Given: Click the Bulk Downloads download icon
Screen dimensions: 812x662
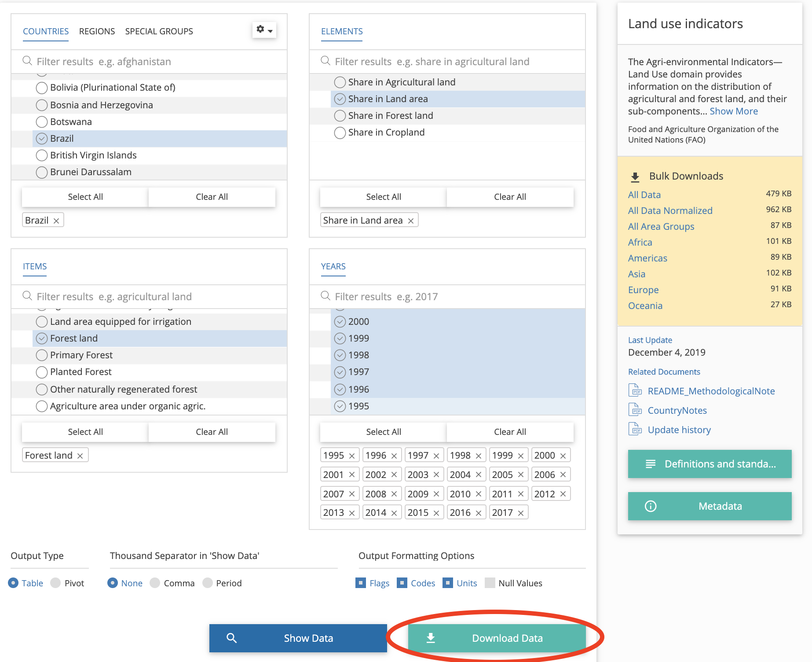Looking at the screenshot, I should 635,177.
